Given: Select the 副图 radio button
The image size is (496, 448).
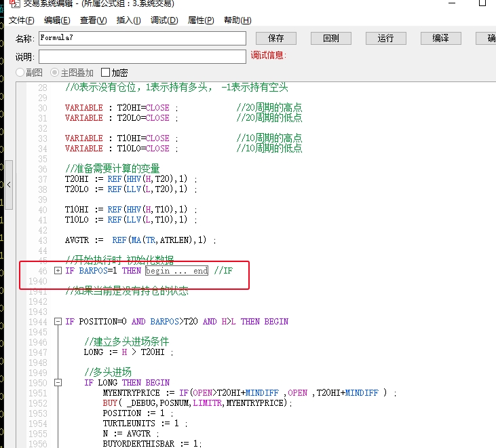Looking at the screenshot, I should coord(20,73).
